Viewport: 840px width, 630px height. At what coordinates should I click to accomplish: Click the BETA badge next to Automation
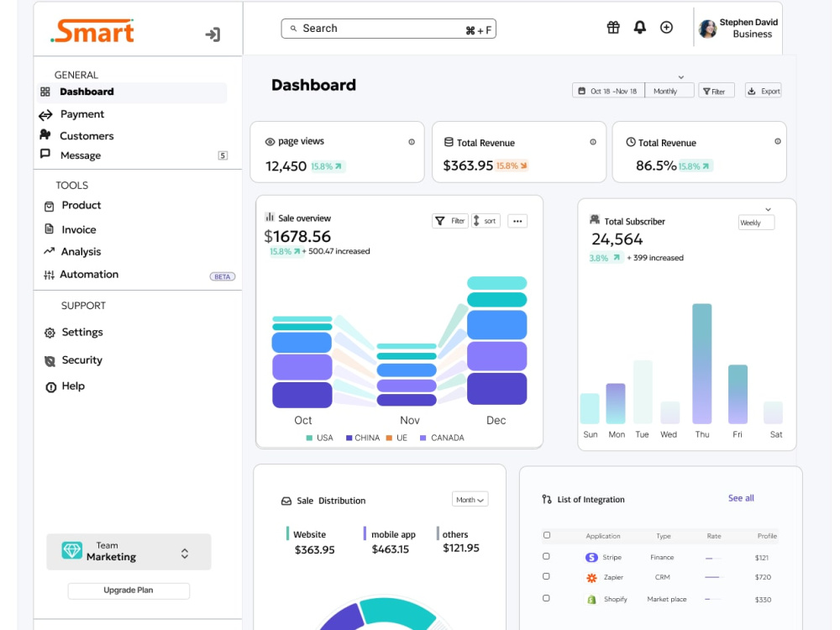point(223,276)
